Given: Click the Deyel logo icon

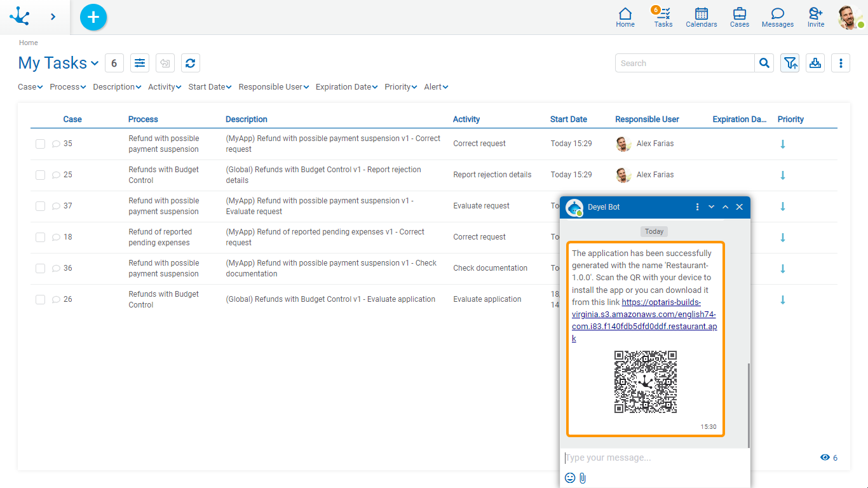Looking at the screenshot, I should click(20, 17).
